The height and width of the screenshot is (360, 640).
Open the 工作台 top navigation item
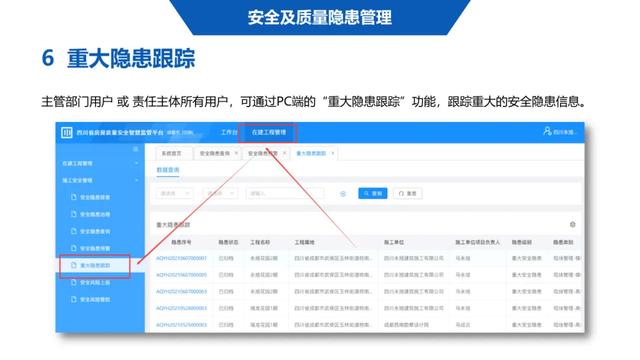pos(229,132)
